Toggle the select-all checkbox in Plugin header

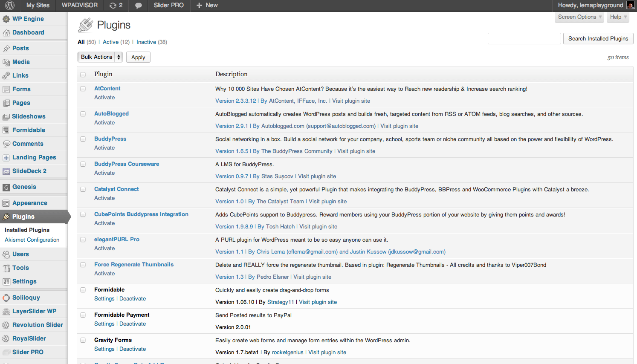(x=83, y=75)
